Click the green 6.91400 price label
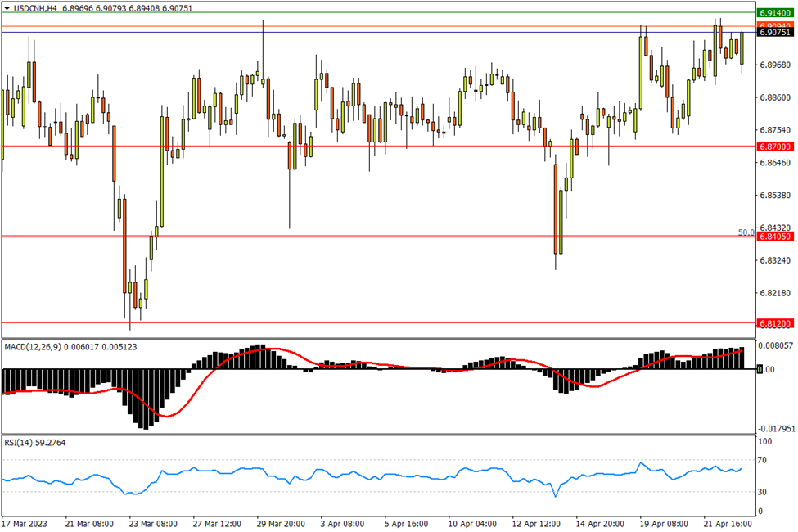Image resolution: width=798 pixels, height=532 pixels. point(774,13)
